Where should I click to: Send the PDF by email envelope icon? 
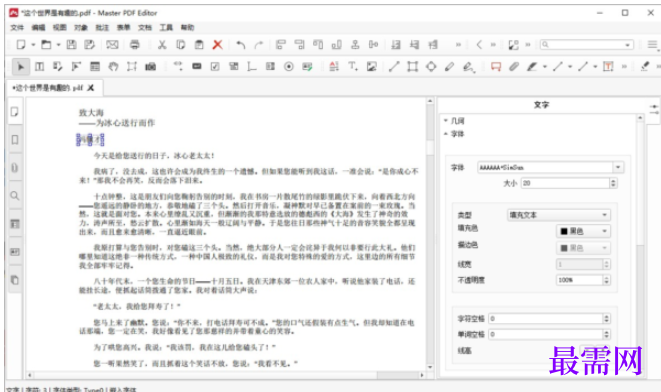(x=112, y=45)
